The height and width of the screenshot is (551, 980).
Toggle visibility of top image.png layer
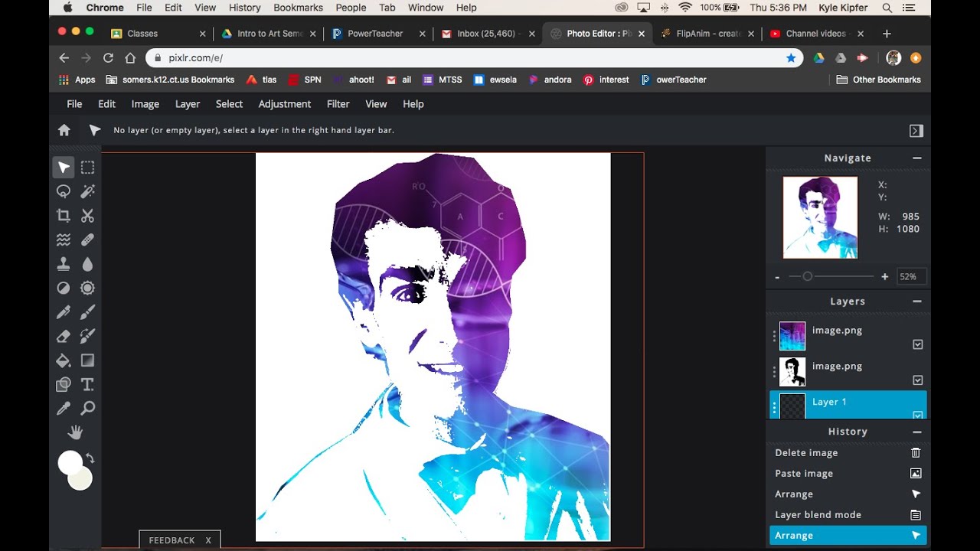coord(917,344)
